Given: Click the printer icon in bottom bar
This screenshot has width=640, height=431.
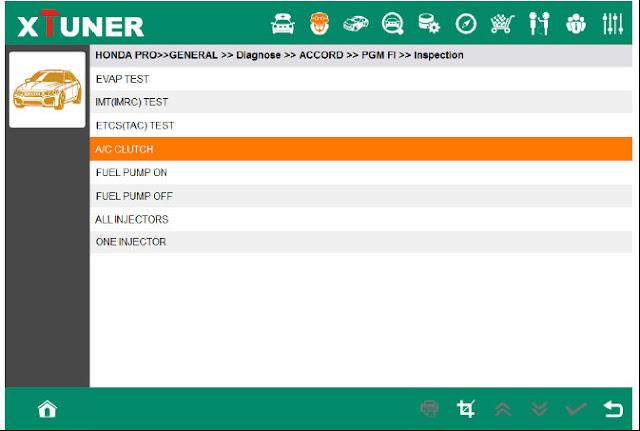Looking at the screenshot, I should click(x=429, y=409).
